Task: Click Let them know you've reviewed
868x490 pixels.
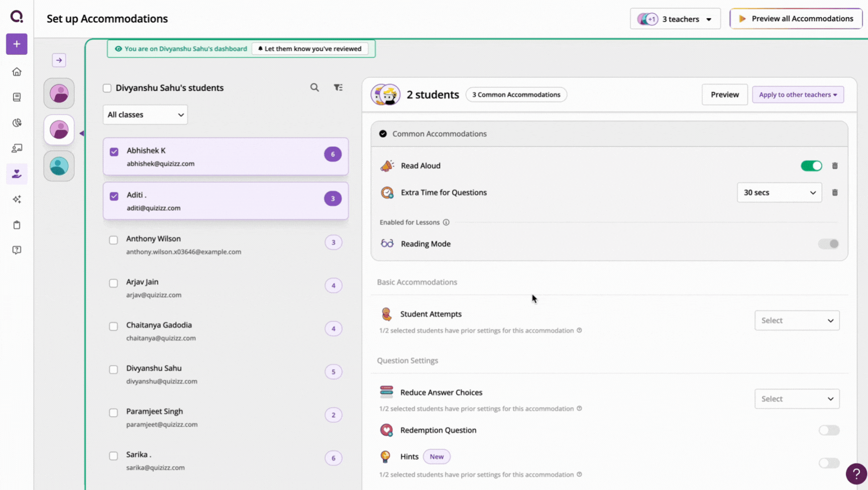Action: point(309,49)
